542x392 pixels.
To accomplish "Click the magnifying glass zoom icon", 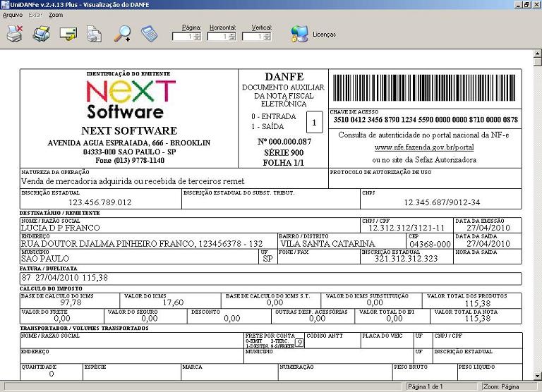I will click(122, 34).
